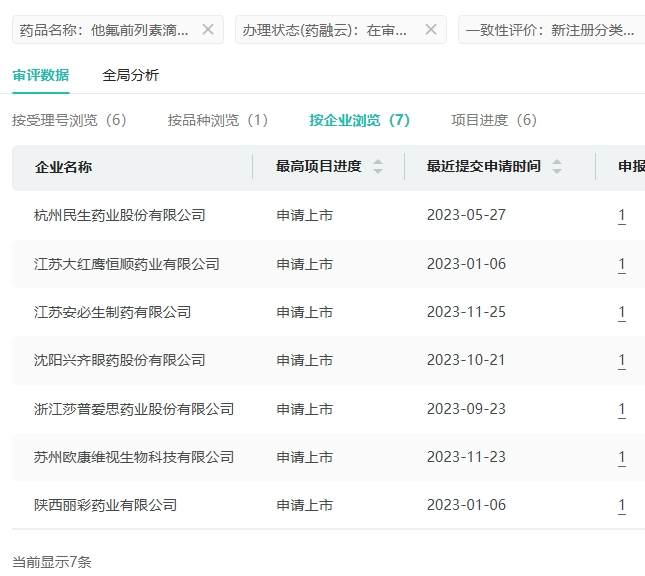Screen dimensions: 645x576
Task: Click 企业名称 column header
Action: click(64, 167)
